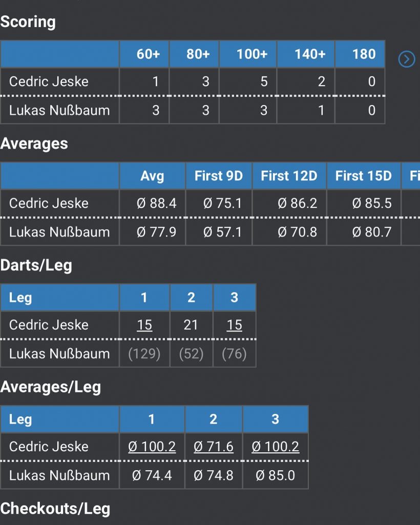
Task: Click Lukas Nußbaum's name in the Scoring table
Action: 59,110
